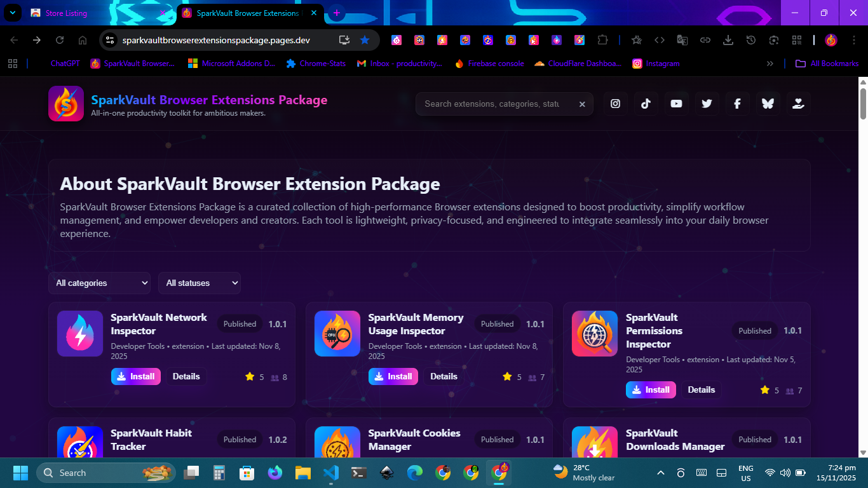The width and height of the screenshot is (868, 488).
Task: Open the YouTube icon link
Action: pyautogui.click(x=676, y=104)
